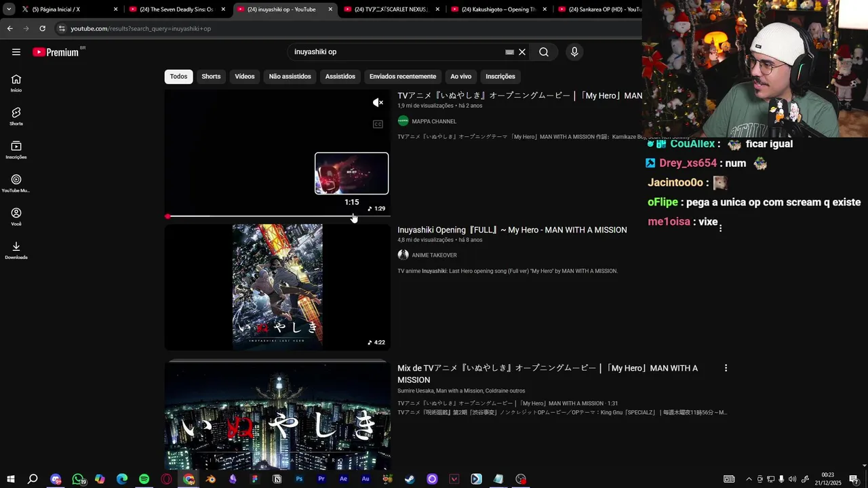This screenshot has height=488, width=868.
Task: View site information icon in address bar
Action: point(62,28)
